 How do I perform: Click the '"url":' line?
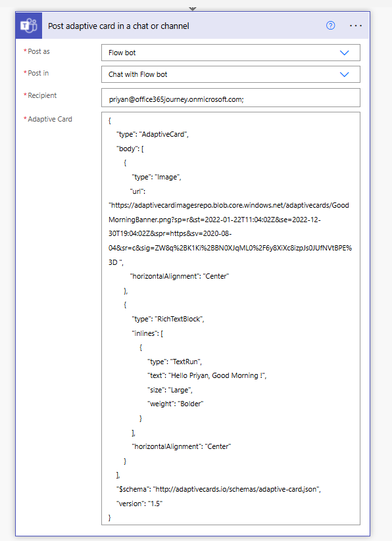point(137,191)
